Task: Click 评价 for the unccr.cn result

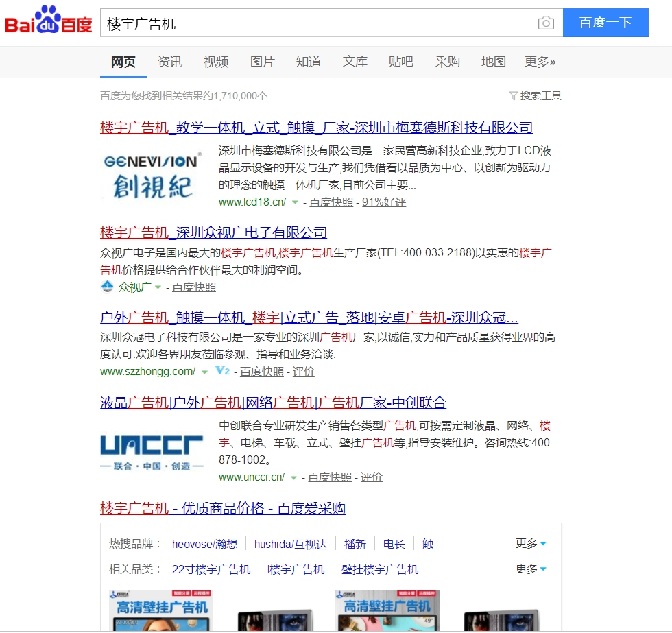Action: coord(371,477)
